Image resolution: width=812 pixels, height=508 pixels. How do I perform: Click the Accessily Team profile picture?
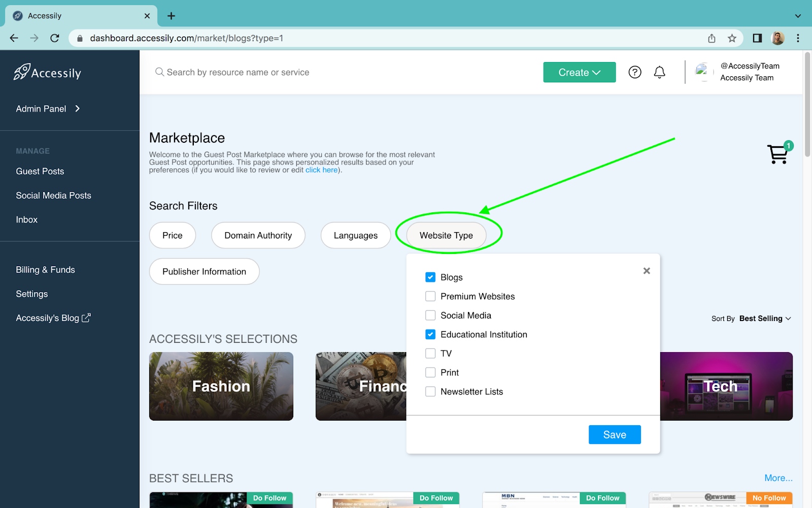coord(703,72)
